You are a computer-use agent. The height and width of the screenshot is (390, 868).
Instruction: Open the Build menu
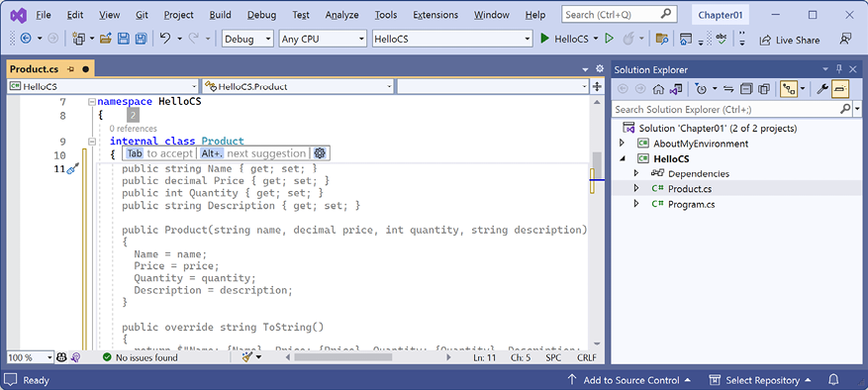(221, 15)
